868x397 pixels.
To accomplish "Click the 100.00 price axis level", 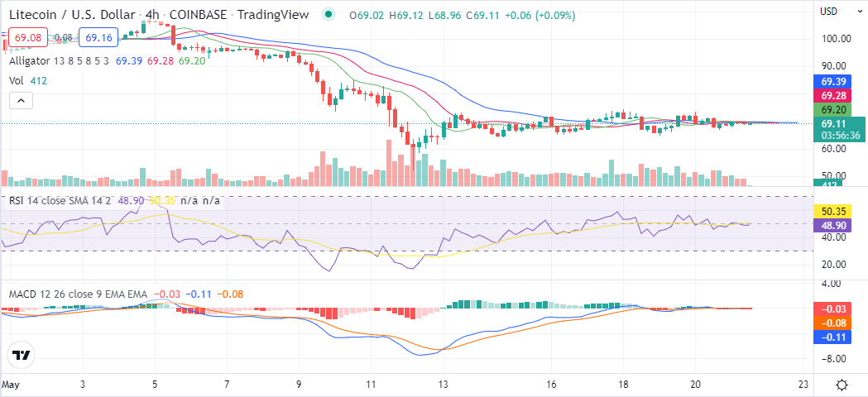I will [836, 39].
